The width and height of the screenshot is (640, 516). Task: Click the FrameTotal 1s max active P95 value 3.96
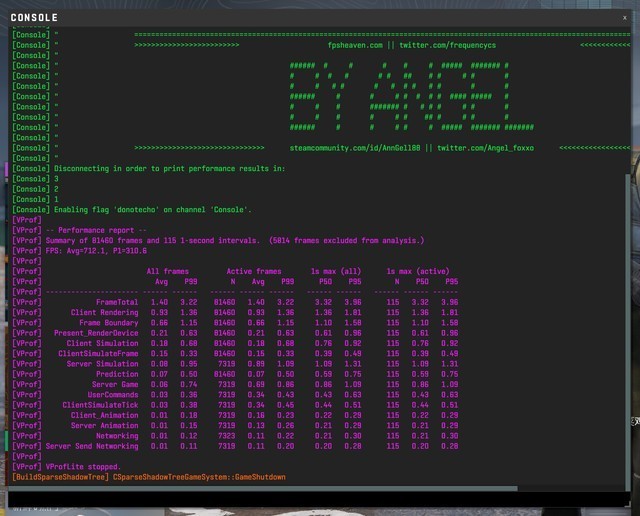pyautogui.click(x=449, y=302)
